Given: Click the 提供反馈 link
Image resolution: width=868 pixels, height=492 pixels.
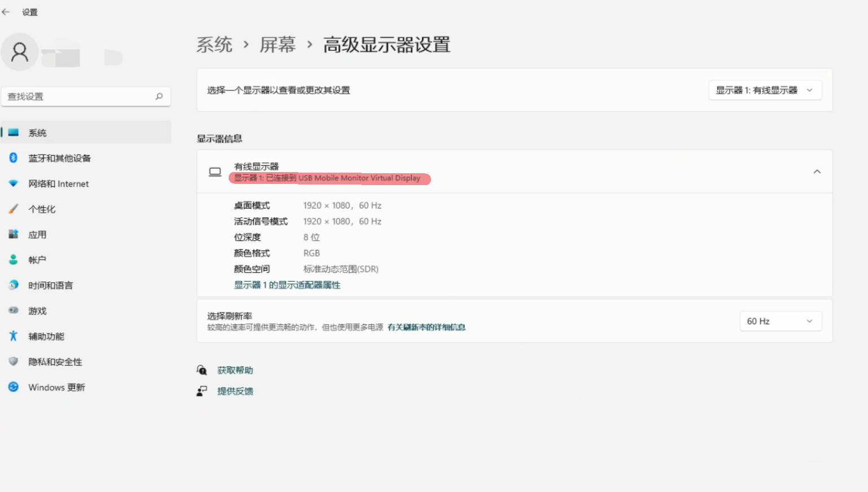Looking at the screenshot, I should pos(235,391).
